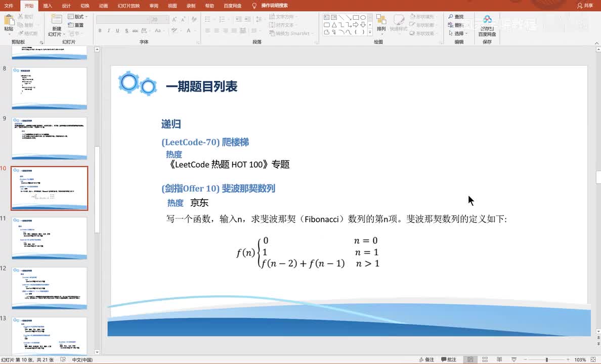Click the Italic I formatting icon
The image size is (601, 364).
tap(108, 31)
